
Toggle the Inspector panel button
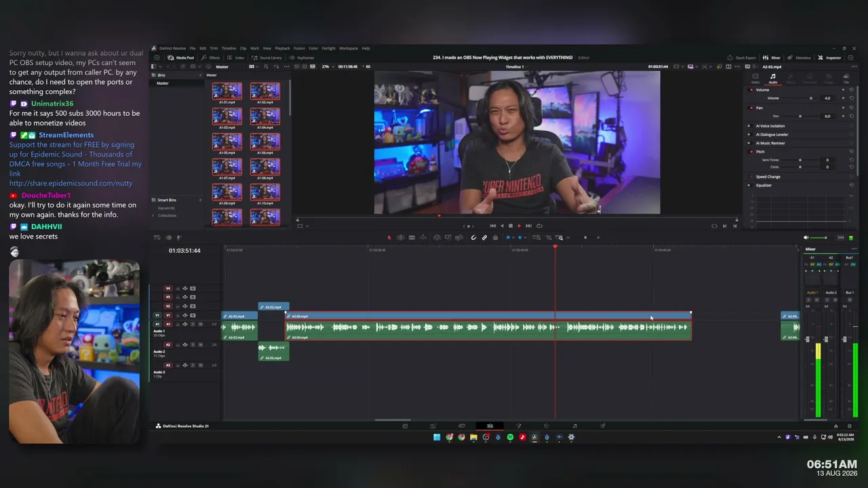click(830, 58)
